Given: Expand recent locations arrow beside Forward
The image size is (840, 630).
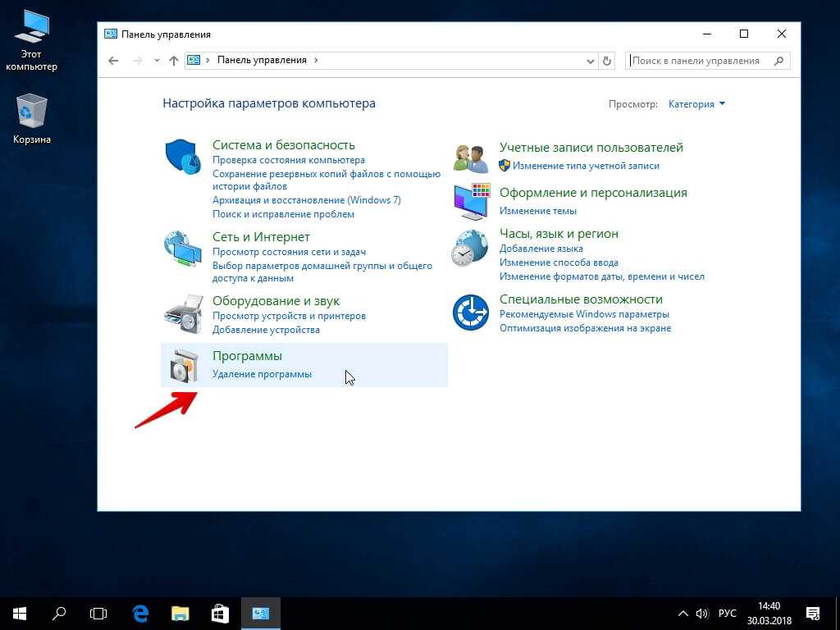Looking at the screenshot, I should [x=156, y=61].
